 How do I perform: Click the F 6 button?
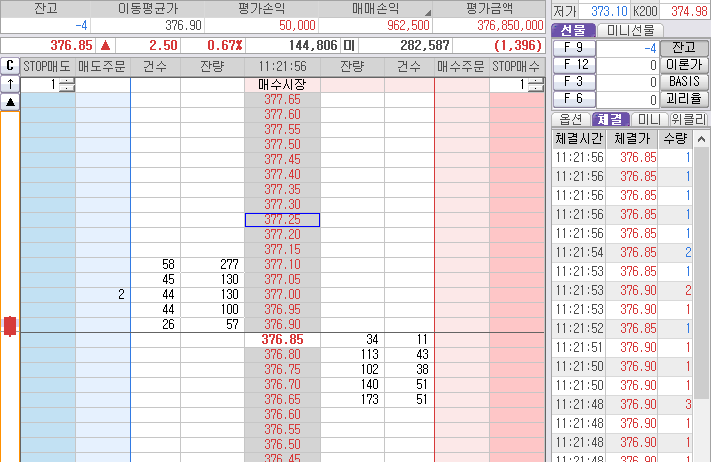[574, 99]
